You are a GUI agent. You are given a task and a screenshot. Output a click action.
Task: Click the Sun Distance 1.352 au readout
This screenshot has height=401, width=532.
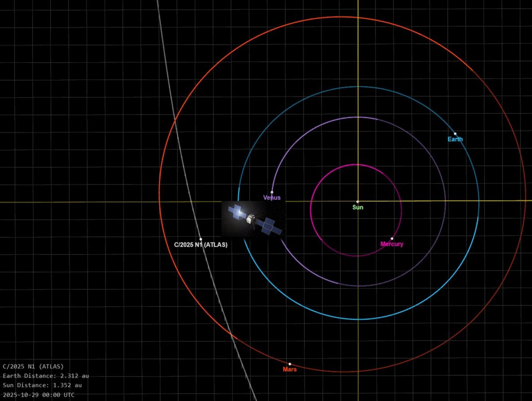point(42,385)
